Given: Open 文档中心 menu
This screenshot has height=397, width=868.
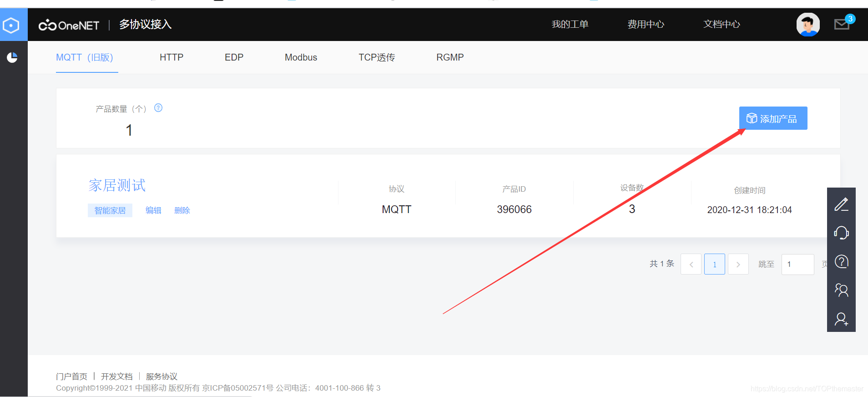Looking at the screenshot, I should pyautogui.click(x=722, y=24).
